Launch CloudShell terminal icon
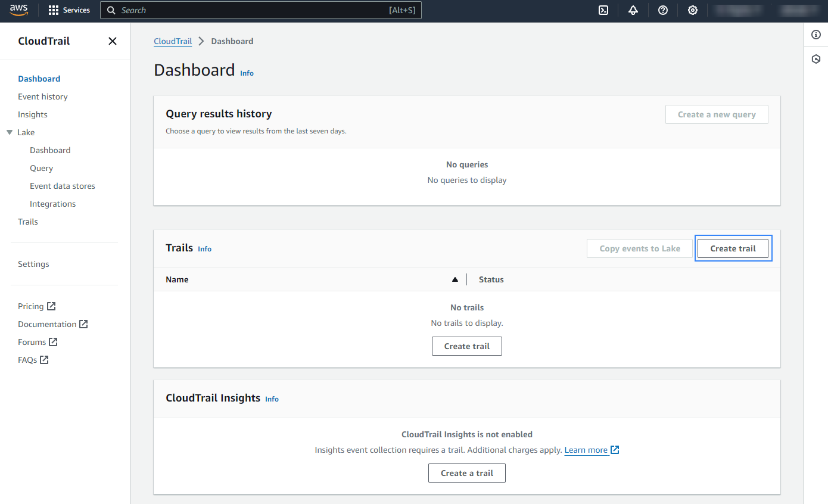The width and height of the screenshot is (828, 504). 603,10
